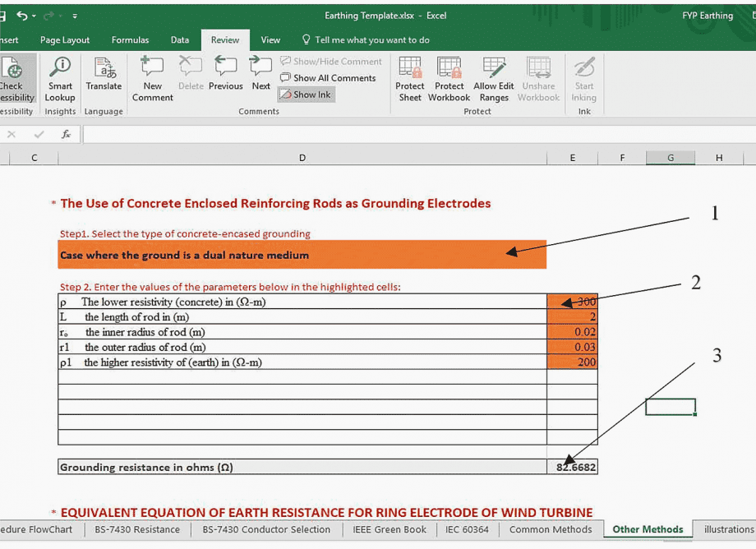Click in the formula bar

point(419,135)
